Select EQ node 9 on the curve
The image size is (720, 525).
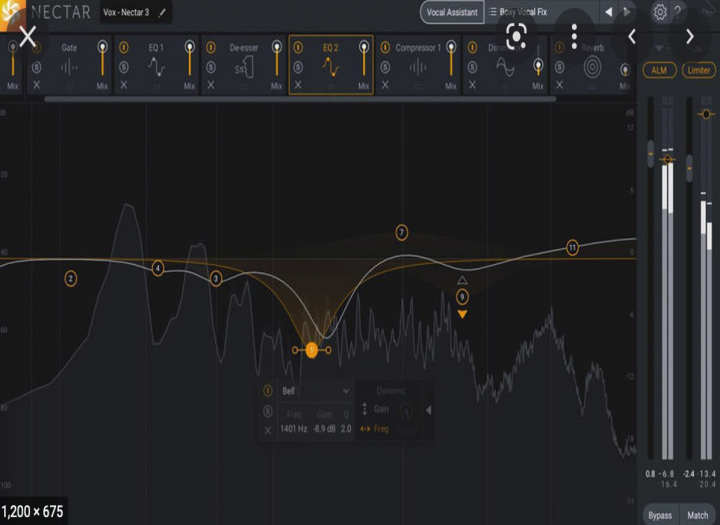[x=462, y=297]
